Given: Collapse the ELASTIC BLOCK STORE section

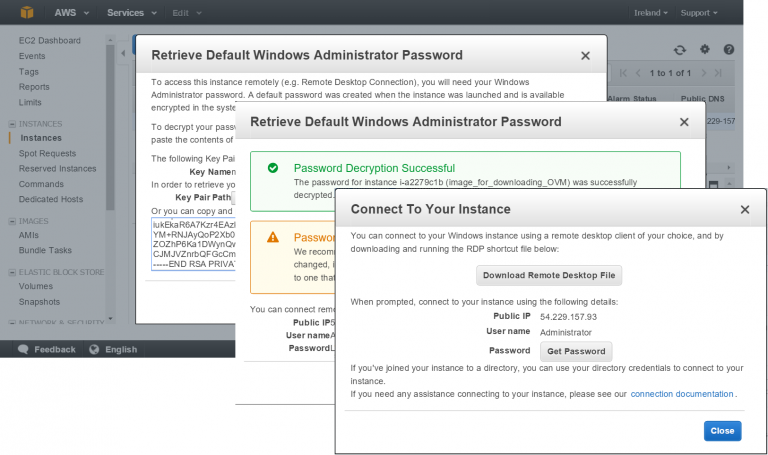Looking at the screenshot, I should [x=12, y=272].
